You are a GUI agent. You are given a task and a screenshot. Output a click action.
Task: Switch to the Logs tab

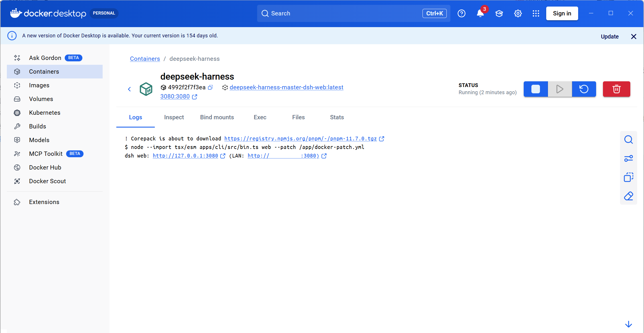[135, 117]
